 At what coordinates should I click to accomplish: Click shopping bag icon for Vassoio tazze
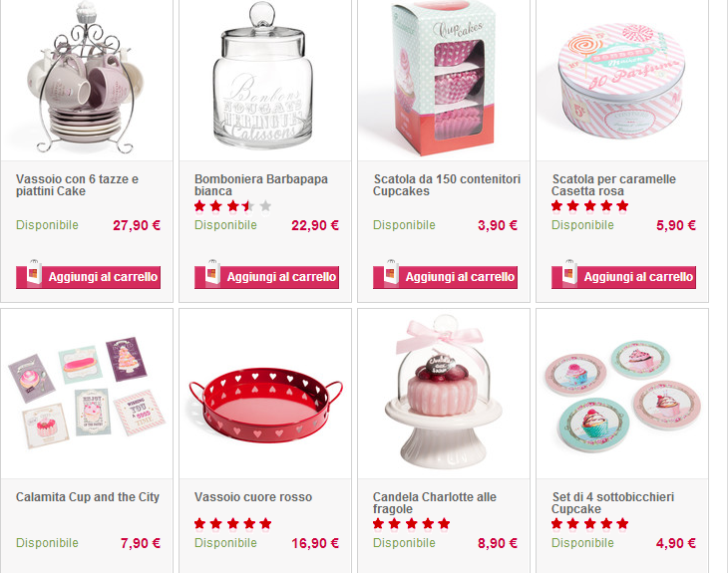[34, 272]
